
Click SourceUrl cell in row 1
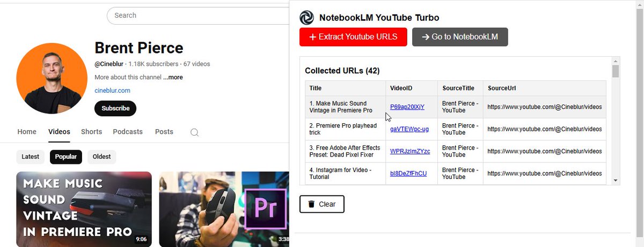[545, 107]
